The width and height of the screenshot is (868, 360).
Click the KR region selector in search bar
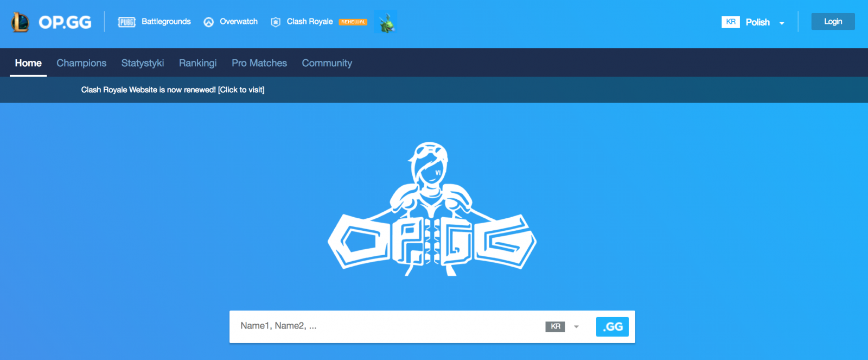click(556, 326)
